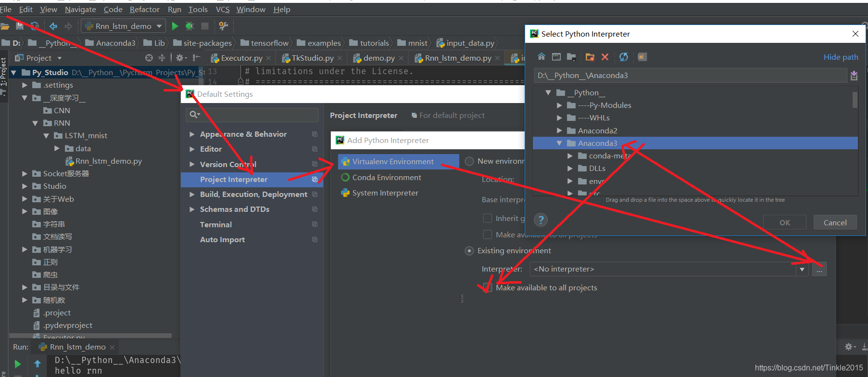Switch to the TkStudio.py editor tab
868x377 pixels.
[x=312, y=58]
